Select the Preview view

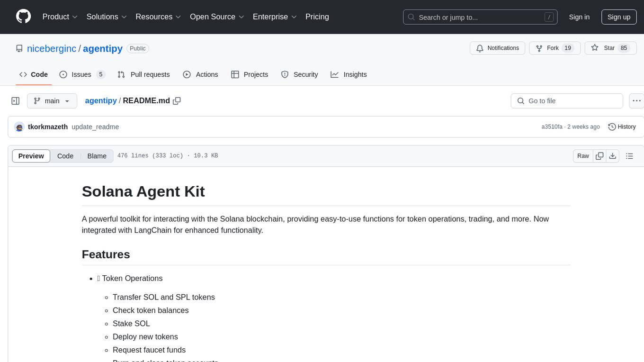click(31, 156)
